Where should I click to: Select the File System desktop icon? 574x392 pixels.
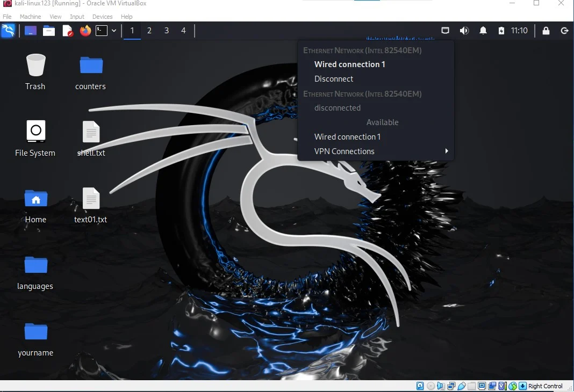tap(35, 139)
